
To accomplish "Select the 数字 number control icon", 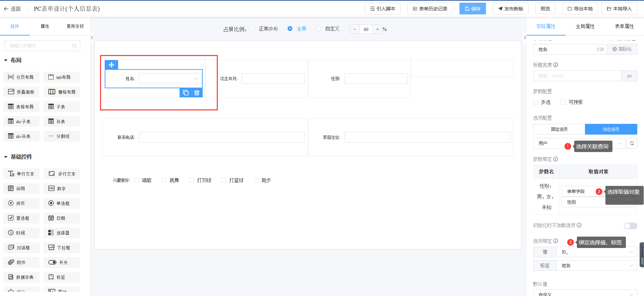I will click(51, 189).
